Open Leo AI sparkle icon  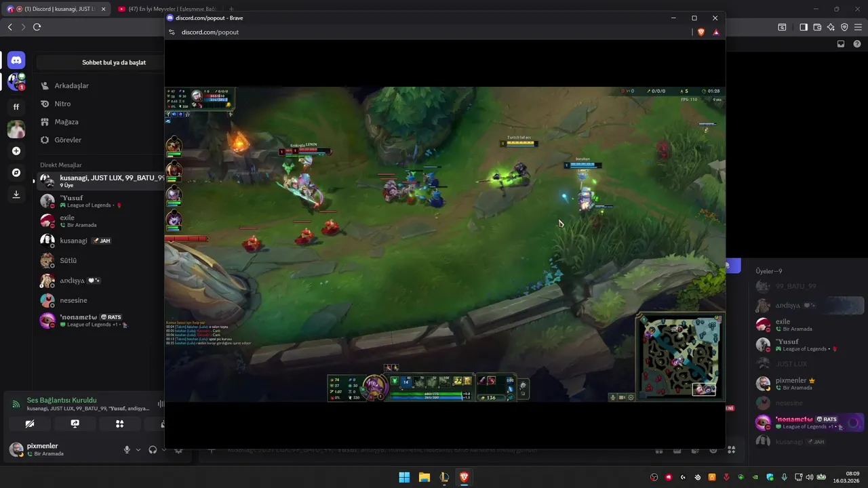click(831, 27)
